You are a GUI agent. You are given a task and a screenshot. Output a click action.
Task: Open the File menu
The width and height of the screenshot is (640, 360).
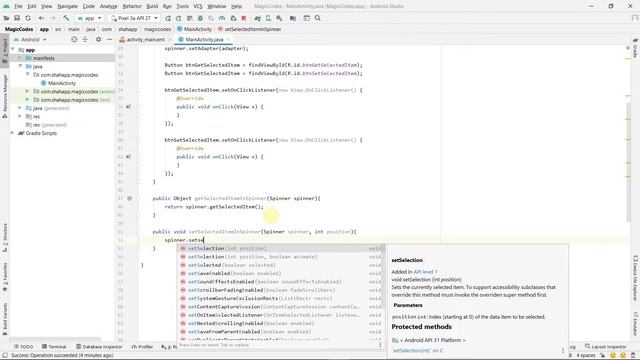tap(18, 6)
